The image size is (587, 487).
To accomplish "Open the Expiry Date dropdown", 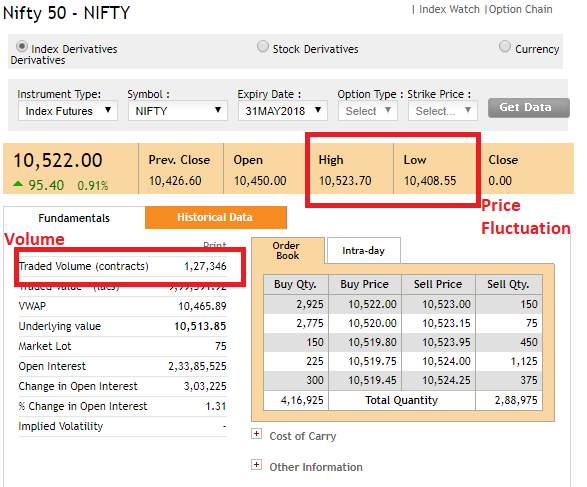I will (x=283, y=111).
